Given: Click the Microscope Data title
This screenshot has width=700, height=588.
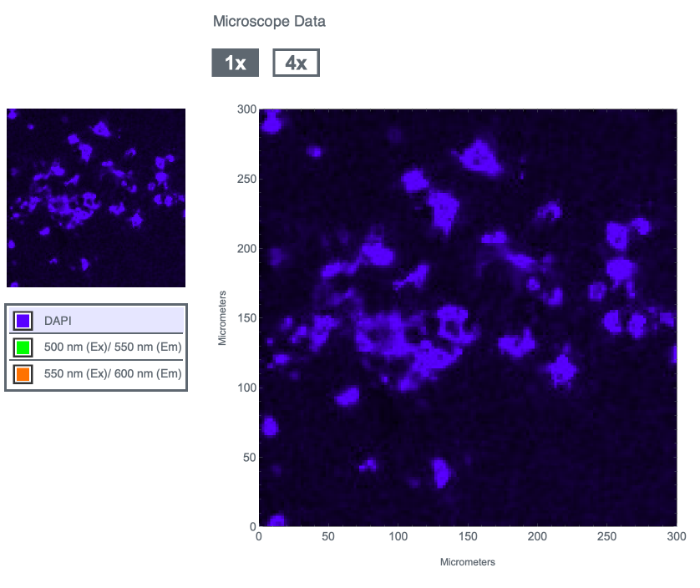Looking at the screenshot, I should (x=269, y=22).
